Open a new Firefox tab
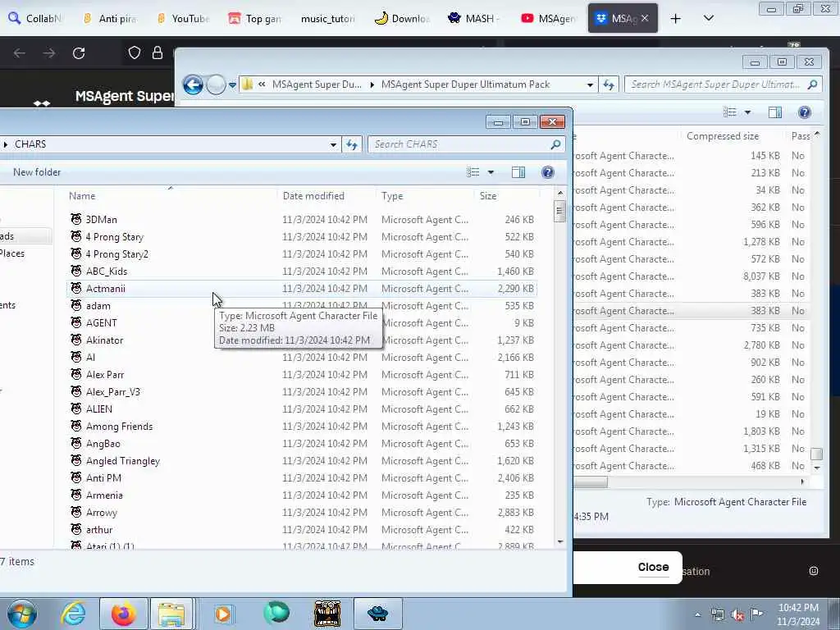840x630 pixels. 676,19
